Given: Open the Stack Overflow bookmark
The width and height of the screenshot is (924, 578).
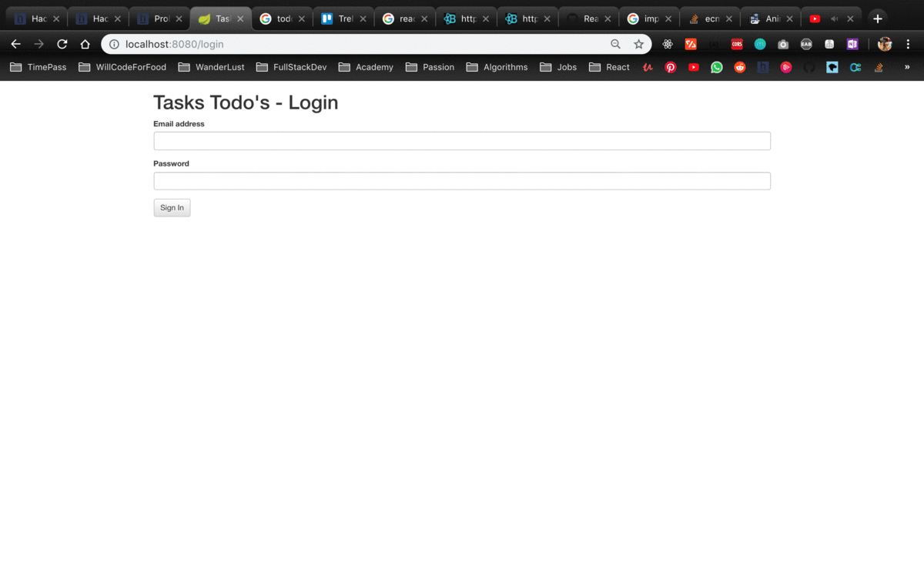Looking at the screenshot, I should click(878, 67).
